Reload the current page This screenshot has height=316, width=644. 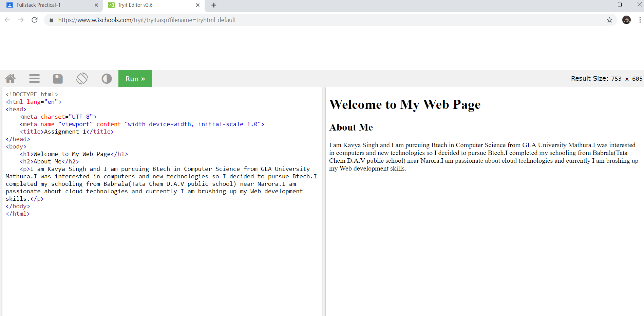35,20
